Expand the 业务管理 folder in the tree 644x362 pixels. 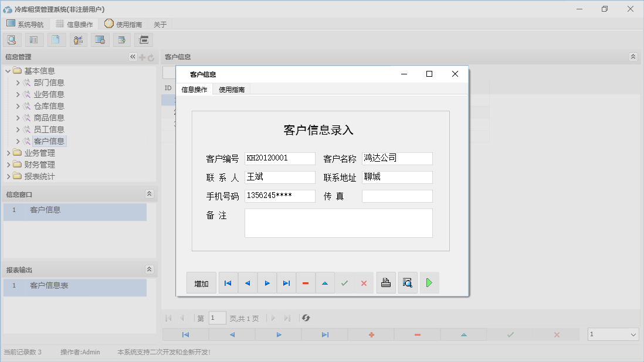[8, 153]
